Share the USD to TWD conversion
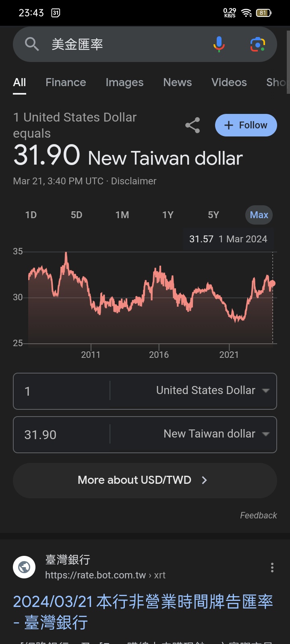Image resolution: width=290 pixels, height=644 pixels. tap(193, 125)
